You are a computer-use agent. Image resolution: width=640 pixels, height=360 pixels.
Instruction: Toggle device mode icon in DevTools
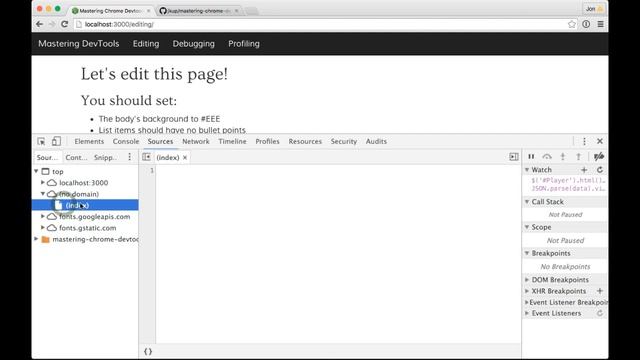click(56, 141)
